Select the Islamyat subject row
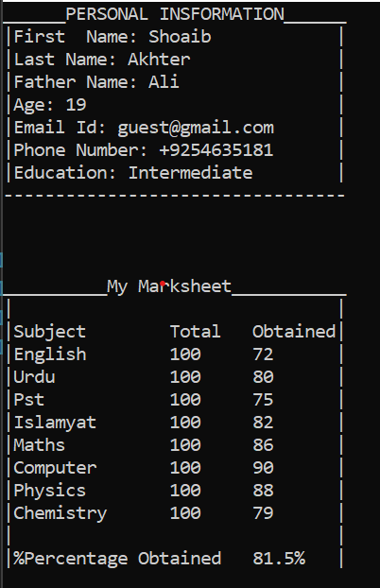Screen dimensions: 380x588 (178, 423)
